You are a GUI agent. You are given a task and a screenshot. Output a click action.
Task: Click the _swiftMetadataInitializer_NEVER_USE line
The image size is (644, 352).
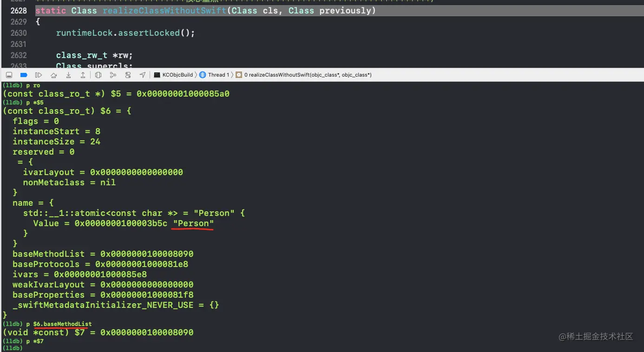116,305
